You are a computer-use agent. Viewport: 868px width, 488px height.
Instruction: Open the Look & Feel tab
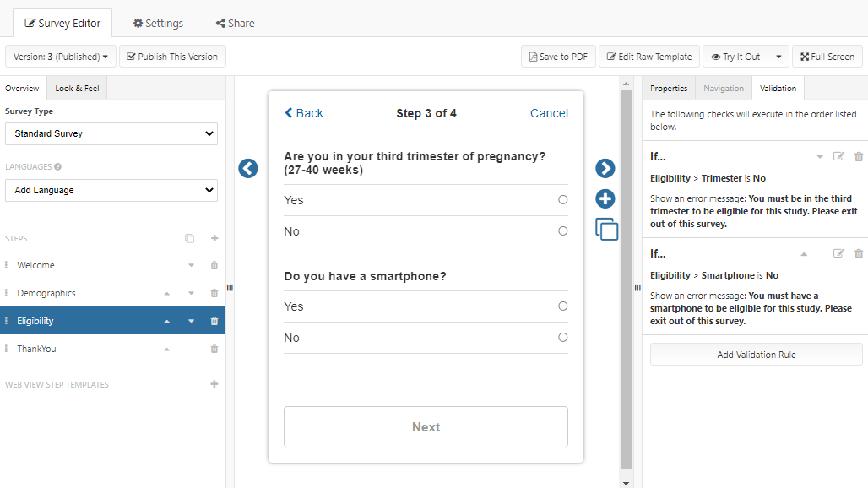tap(77, 88)
